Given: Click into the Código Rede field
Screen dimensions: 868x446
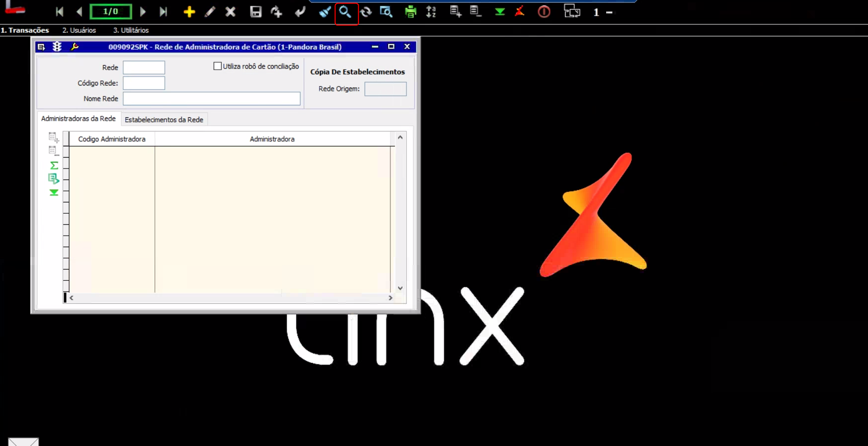Looking at the screenshot, I should point(144,83).
